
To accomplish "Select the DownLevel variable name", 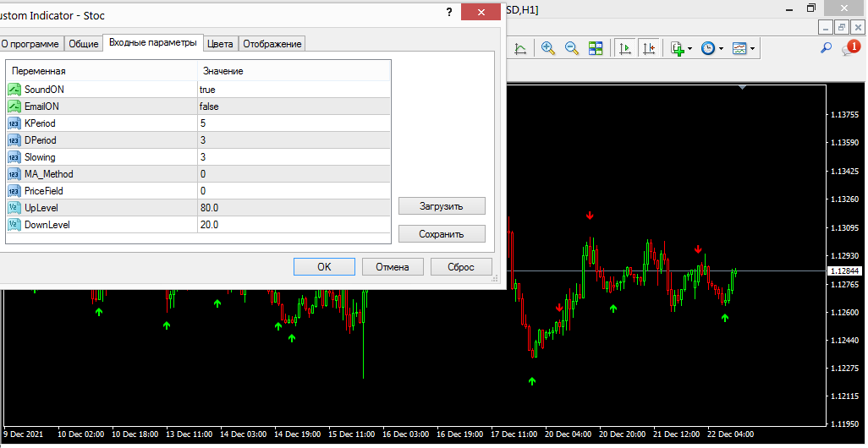I will click(x=47, y=225).
